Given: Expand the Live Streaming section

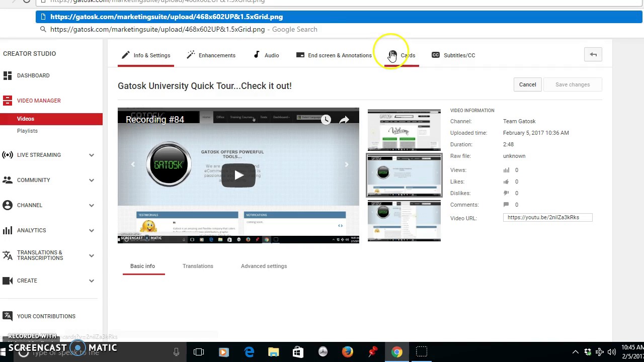Looking at the screenshot, I should pyautogui.click(x=92, y=155).
